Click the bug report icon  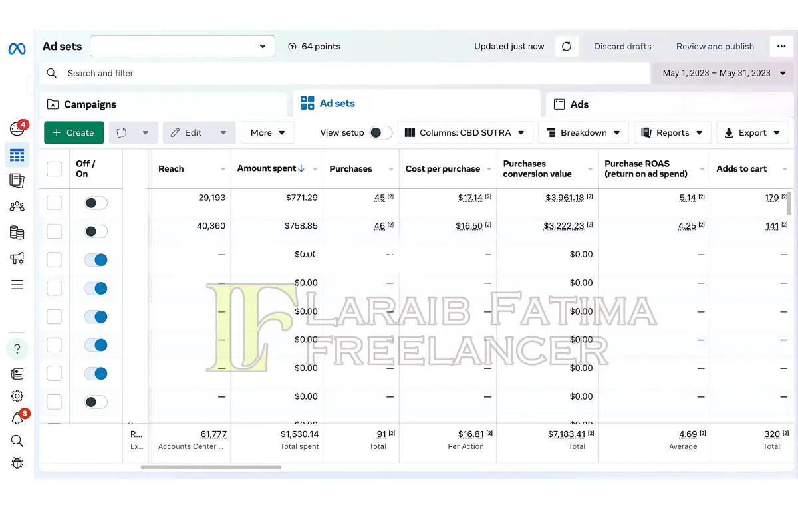tap(17, 463)
